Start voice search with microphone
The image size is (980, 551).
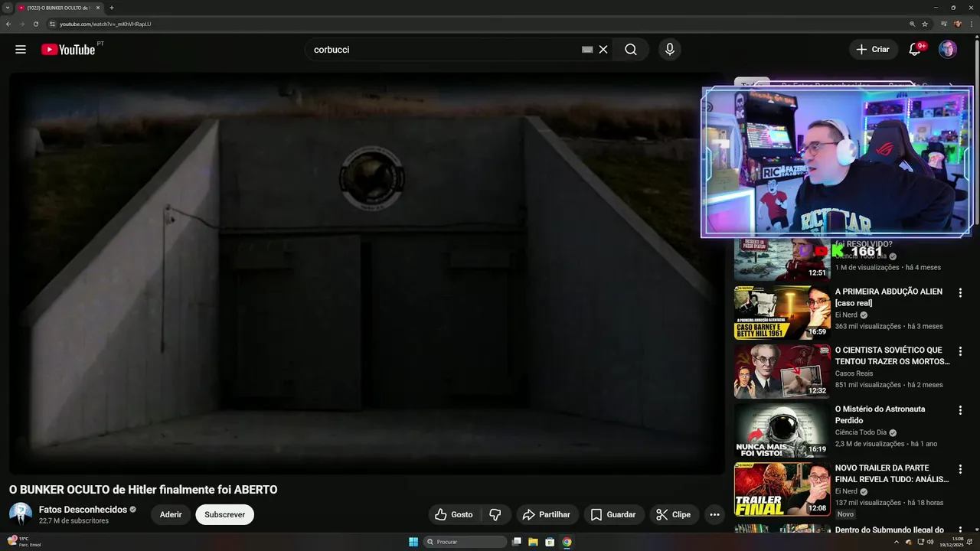670,50
